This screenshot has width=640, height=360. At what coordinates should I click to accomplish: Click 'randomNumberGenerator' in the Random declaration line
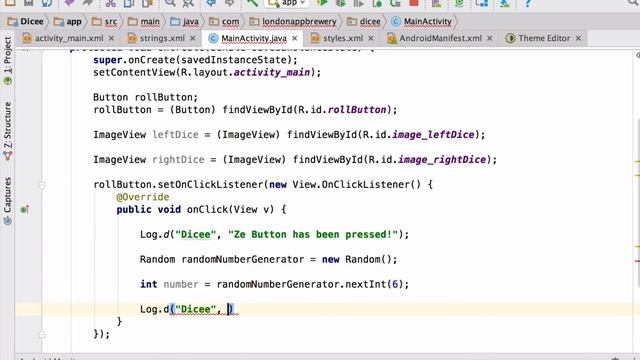pyautogui.click(x=243, y=259)
